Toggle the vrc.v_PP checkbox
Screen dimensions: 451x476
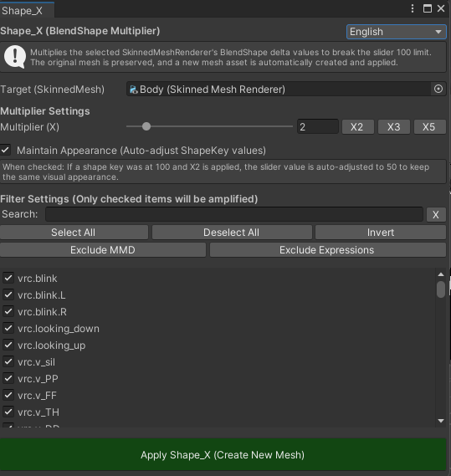(8, 378)
